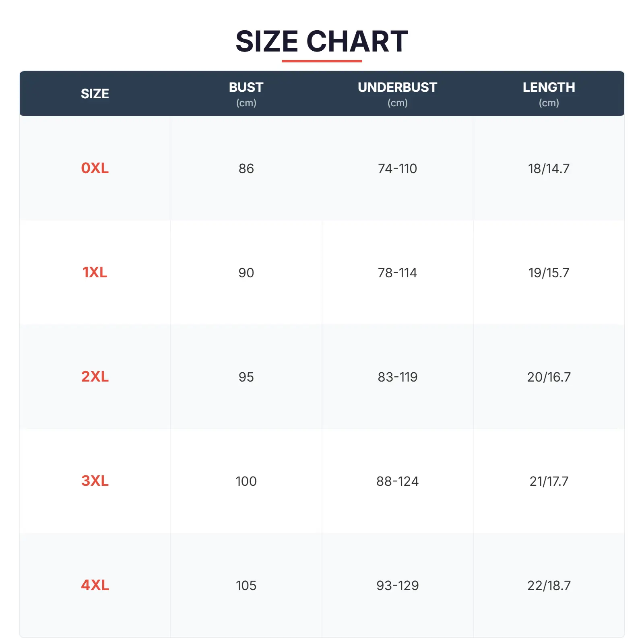
Task: Click the length value 22/18.7
Action: click(x=549, y=586)
